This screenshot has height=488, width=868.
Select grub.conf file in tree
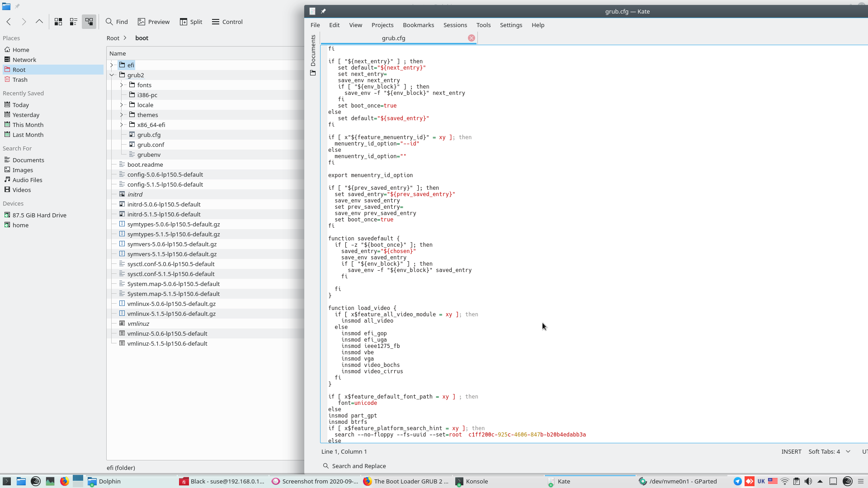tap(151, 145)
